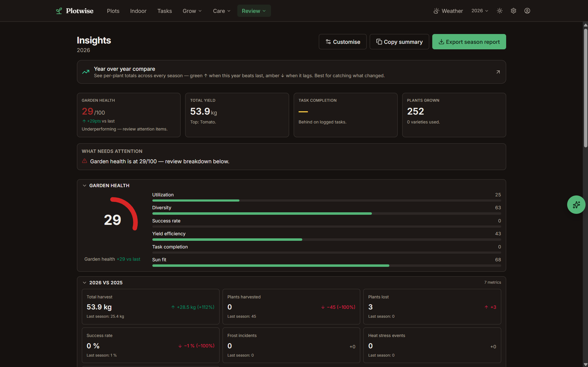This screenshot has width=588, height=367.
Task: Click the Total harvest comparison card
Action: tap(151, 307)
